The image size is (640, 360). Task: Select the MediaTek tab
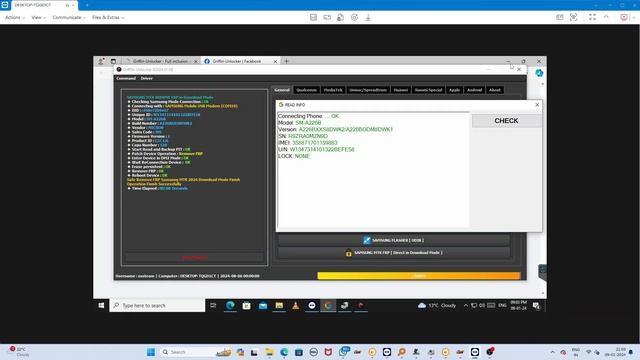pos(333,90)
